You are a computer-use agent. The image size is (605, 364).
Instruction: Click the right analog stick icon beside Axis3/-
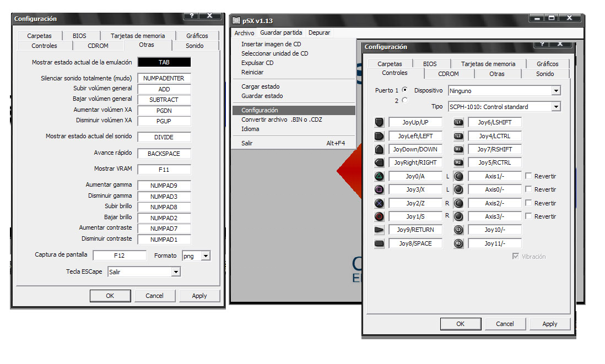coord(458,216)
